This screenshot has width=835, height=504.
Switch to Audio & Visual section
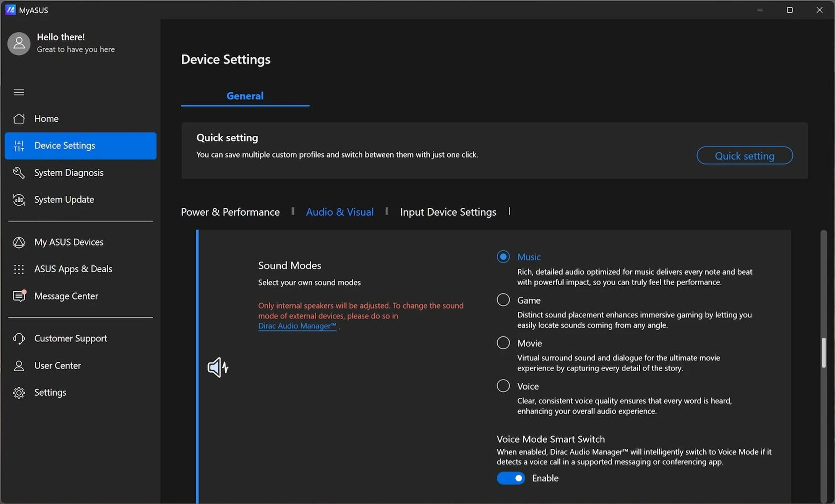(x=340, y=212)
